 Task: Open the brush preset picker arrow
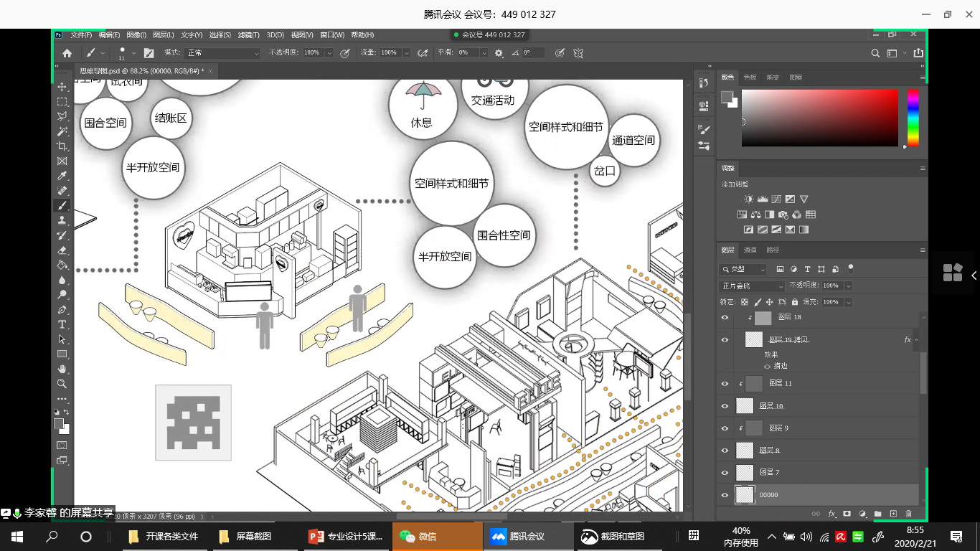tap(133, 53)
